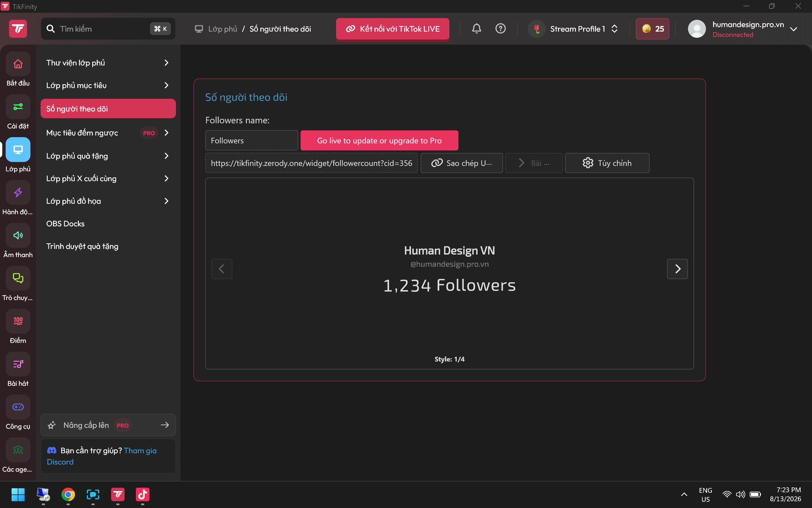Open the Windows Start menu
Image resolution: width=812 pixels, height=508 pixels.
(x=18, y=494)
